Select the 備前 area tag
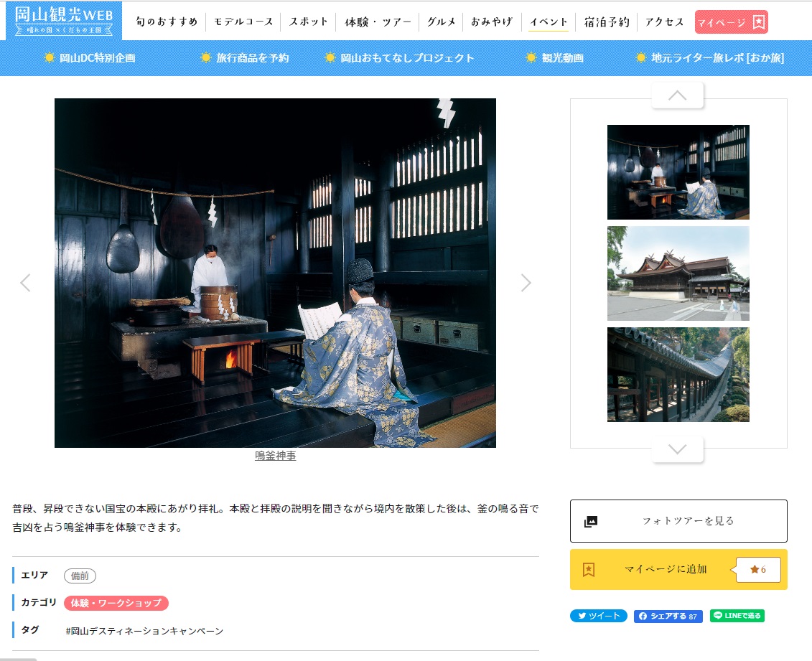 (80, 576)
